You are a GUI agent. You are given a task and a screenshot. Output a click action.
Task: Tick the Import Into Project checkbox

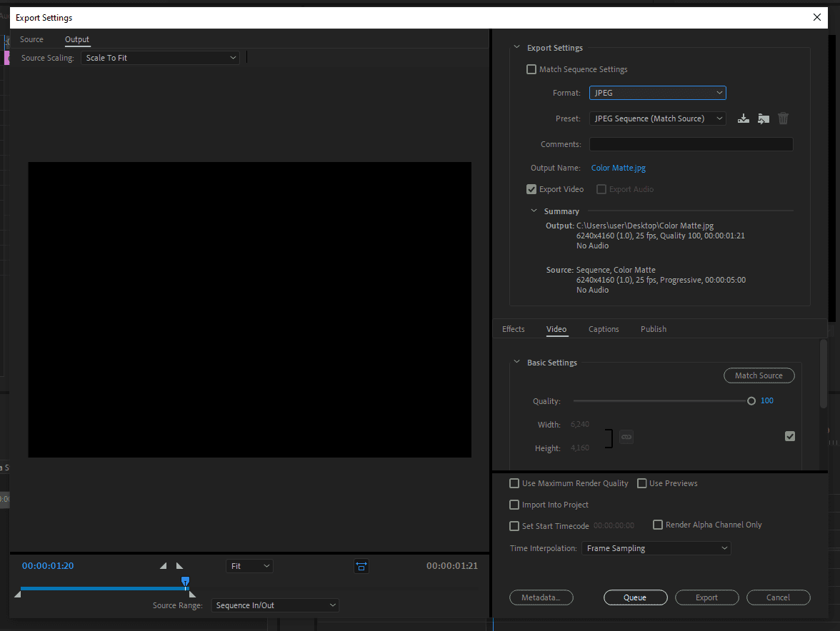click(x=514, y=505)
